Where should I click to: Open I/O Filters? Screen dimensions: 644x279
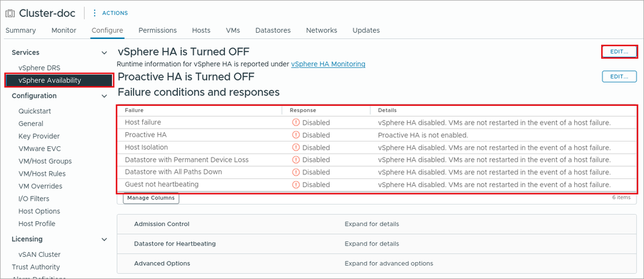34,199
